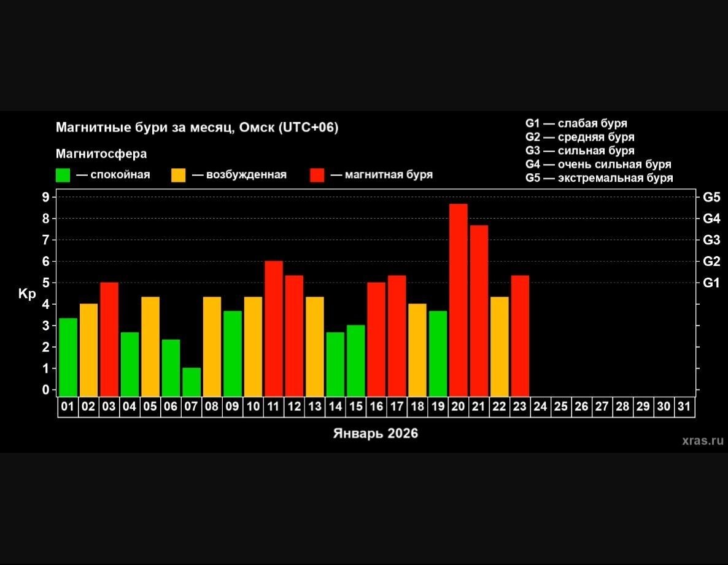Click date label 27 on the axis
Screen dimensions: 728x565
tap(602, 407)
